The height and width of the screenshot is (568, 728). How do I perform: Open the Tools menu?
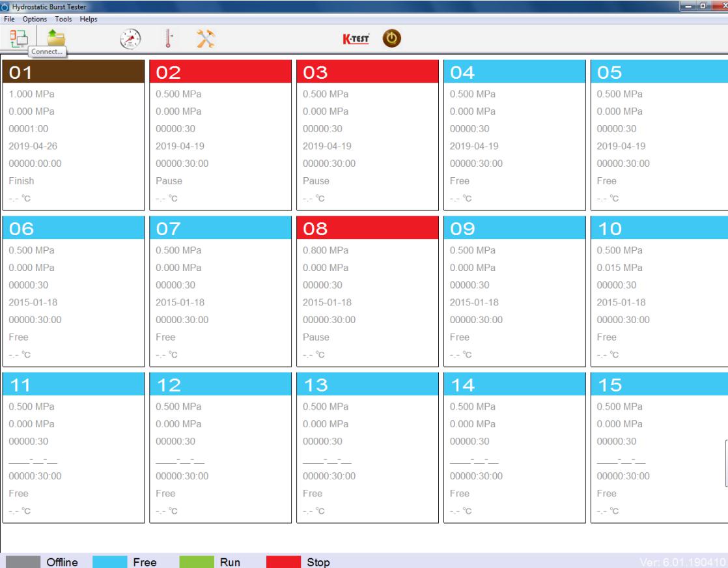coord(63,20)
